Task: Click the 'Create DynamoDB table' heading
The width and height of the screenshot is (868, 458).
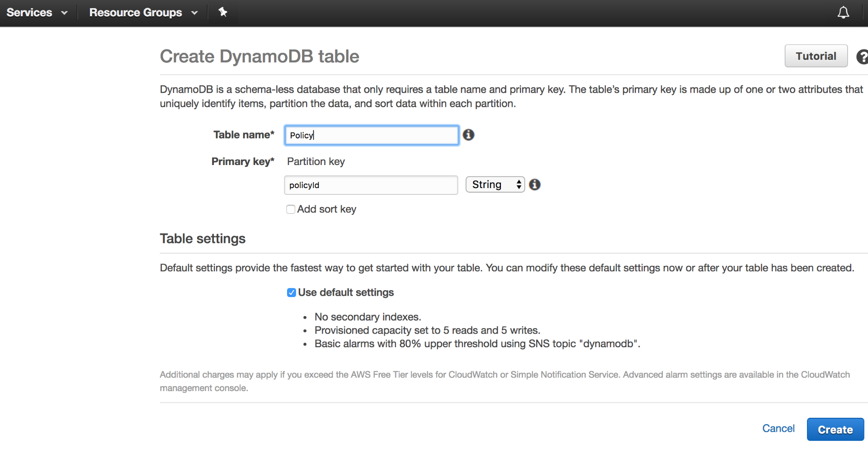Action: (x=259, y=57)
